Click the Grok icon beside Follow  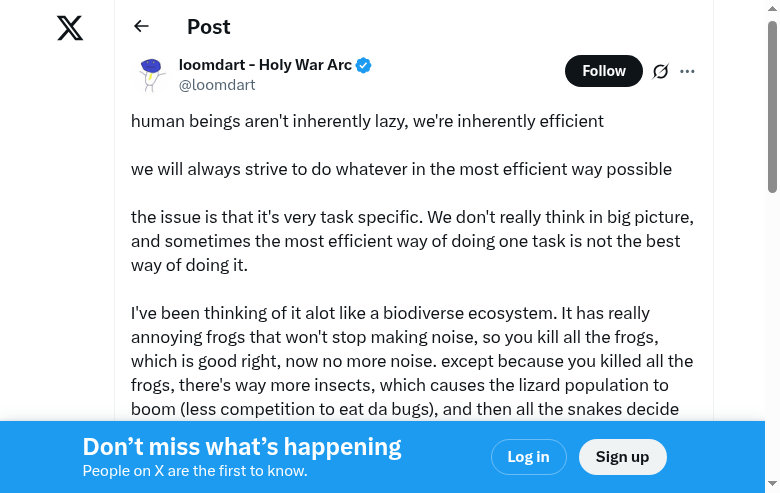[x=660, y=71]
